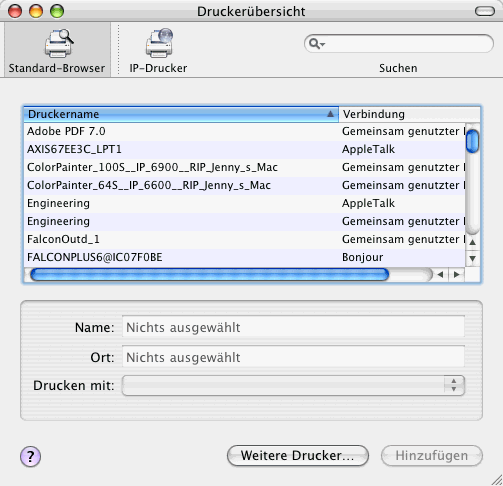The width and height of the screenshot is (503, 486).
Task: Click the purple help question mark button
Action: [x=30, y=456]
